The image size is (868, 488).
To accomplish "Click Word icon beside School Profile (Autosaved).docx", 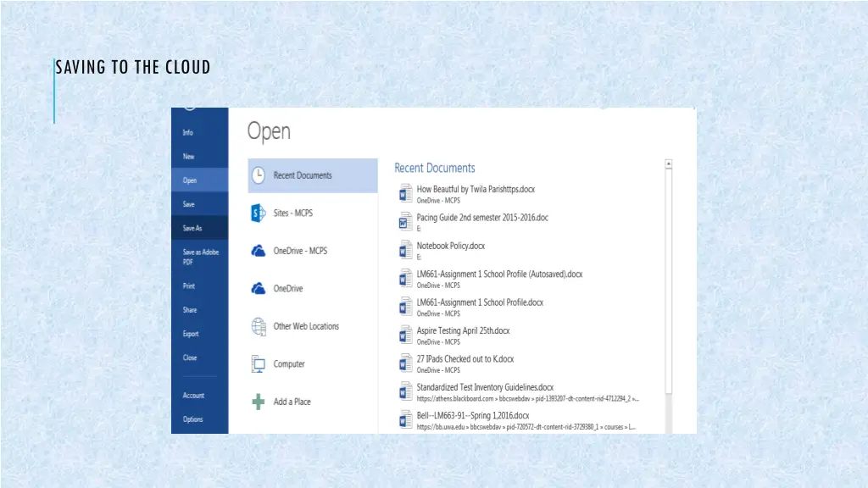I will 406,278.
